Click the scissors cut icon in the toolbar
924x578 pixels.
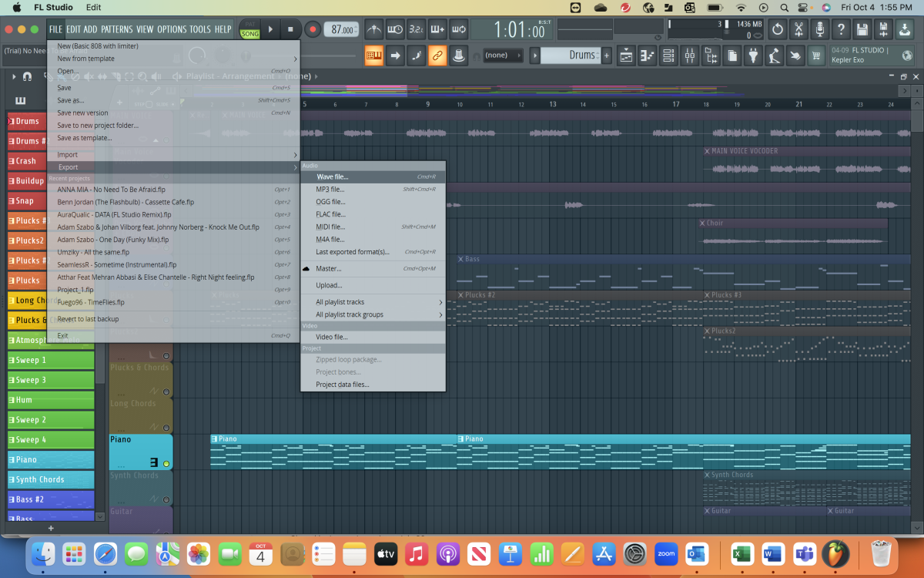click(798, 29)
